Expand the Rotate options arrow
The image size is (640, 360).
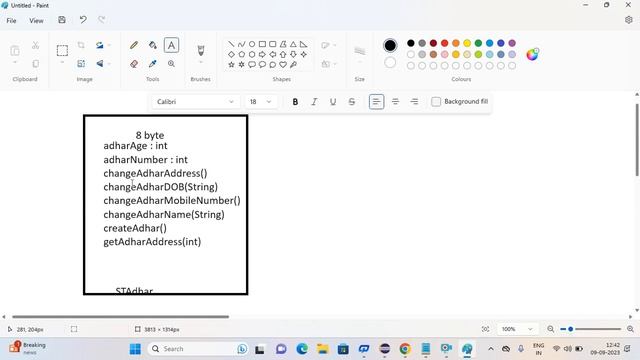109,45
